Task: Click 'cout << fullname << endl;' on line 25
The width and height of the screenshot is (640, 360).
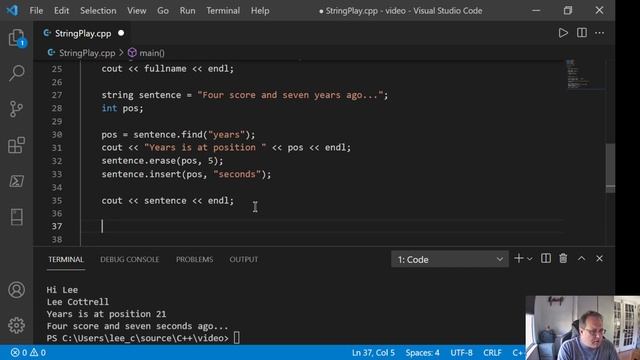Action: [x=168, y=69]
